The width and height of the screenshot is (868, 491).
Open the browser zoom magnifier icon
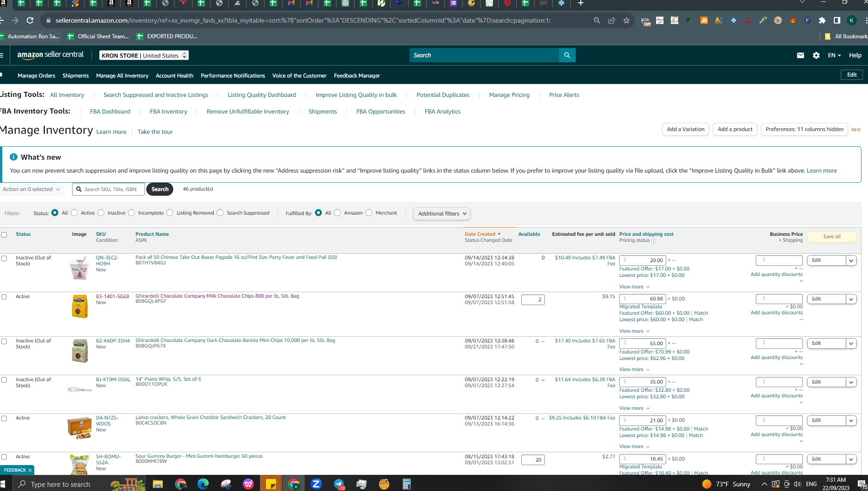coord(597,20)
